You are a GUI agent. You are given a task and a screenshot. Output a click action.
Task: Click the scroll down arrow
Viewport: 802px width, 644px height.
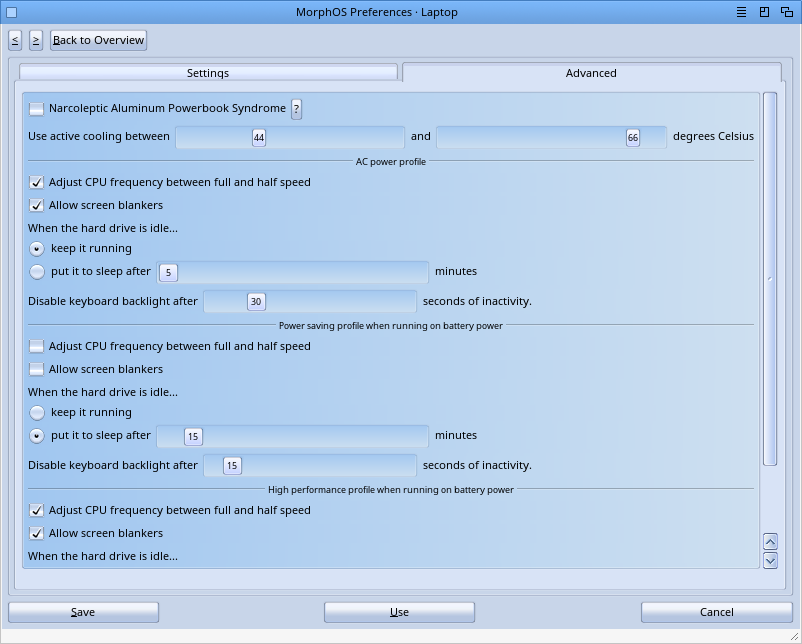click(770, 560)
